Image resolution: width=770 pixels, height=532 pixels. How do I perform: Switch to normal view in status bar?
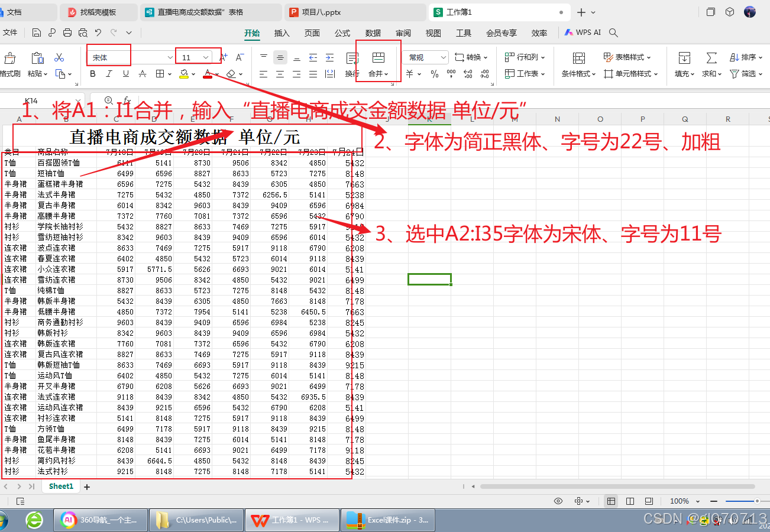coord(611,501)
